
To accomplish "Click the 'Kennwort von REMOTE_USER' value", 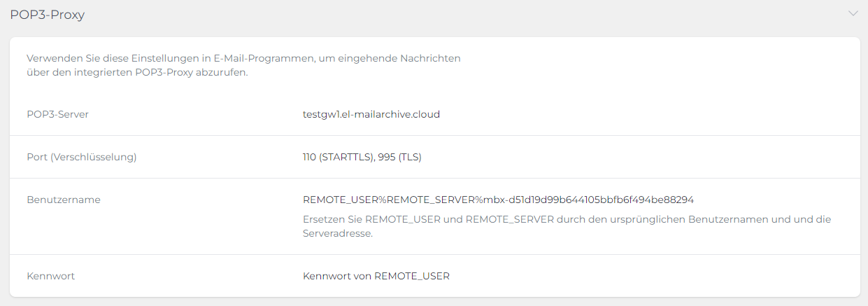I will click(x=376, y=276).
